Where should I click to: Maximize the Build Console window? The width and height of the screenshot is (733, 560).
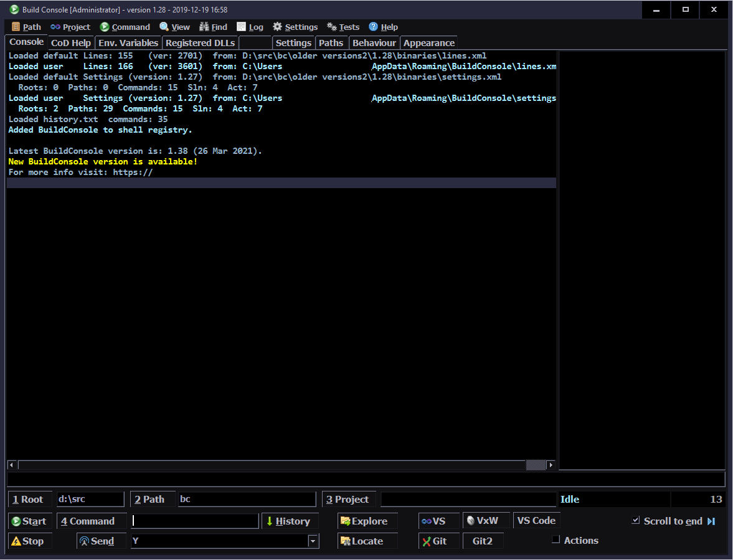click(685, 10)
